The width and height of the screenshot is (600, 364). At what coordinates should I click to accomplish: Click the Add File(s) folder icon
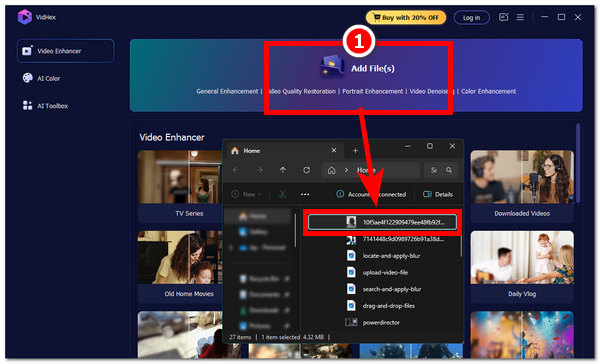point(333,67)
